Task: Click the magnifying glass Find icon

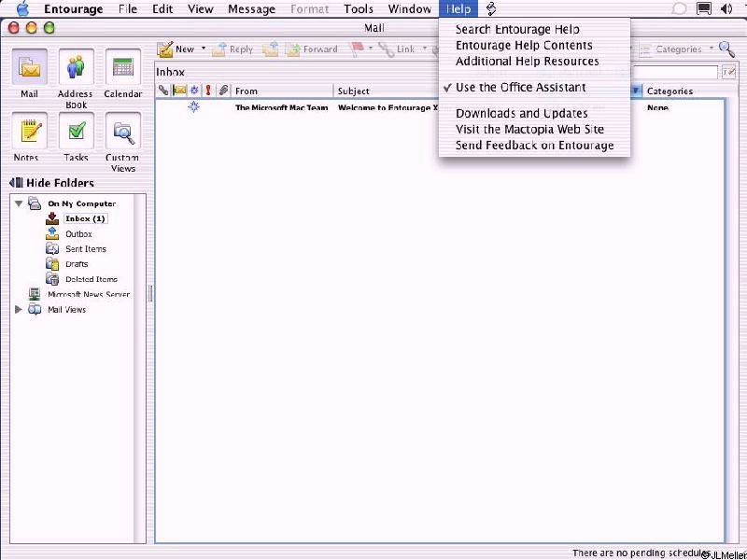Action: coord(726,49)
